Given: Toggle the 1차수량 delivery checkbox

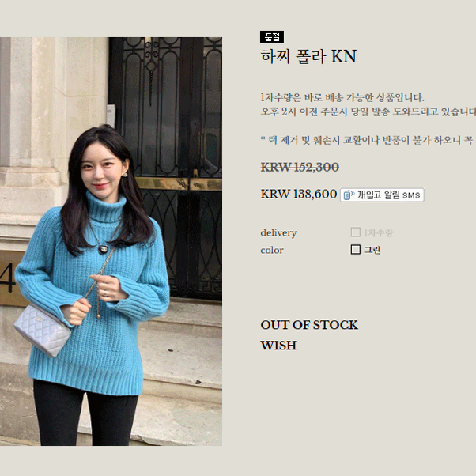Looking at the screenshot, I should [x=356, y=232].
